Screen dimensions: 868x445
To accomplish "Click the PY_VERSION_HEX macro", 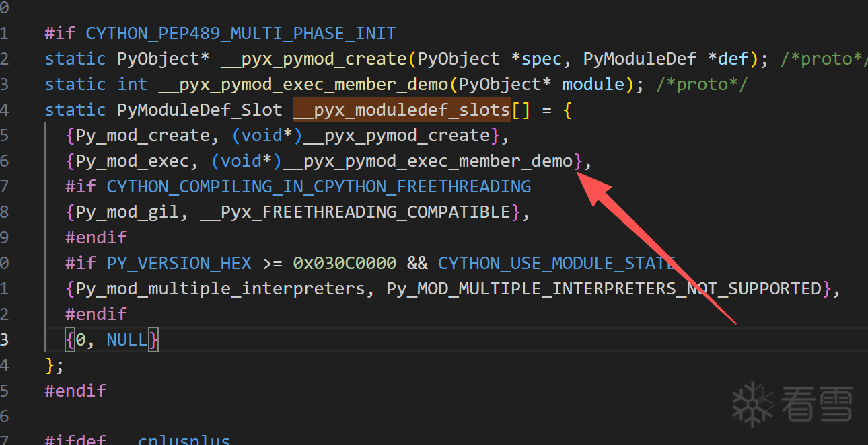I will point(179,263).
